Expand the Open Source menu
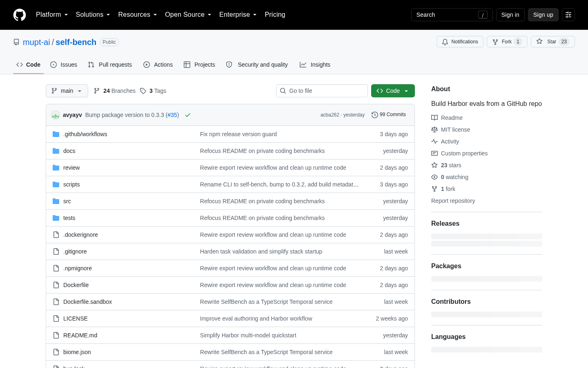Viewport: 588px width, 368px height. (188, 15)
